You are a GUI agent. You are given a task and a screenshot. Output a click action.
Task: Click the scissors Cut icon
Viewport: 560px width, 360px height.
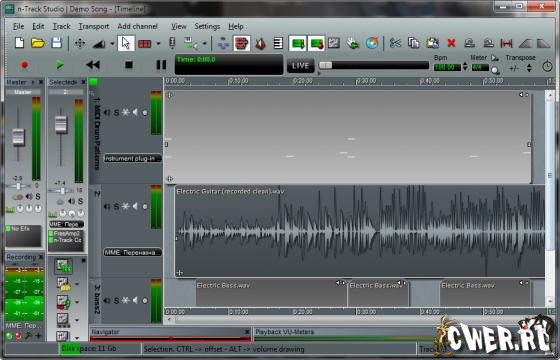(395, 43)
